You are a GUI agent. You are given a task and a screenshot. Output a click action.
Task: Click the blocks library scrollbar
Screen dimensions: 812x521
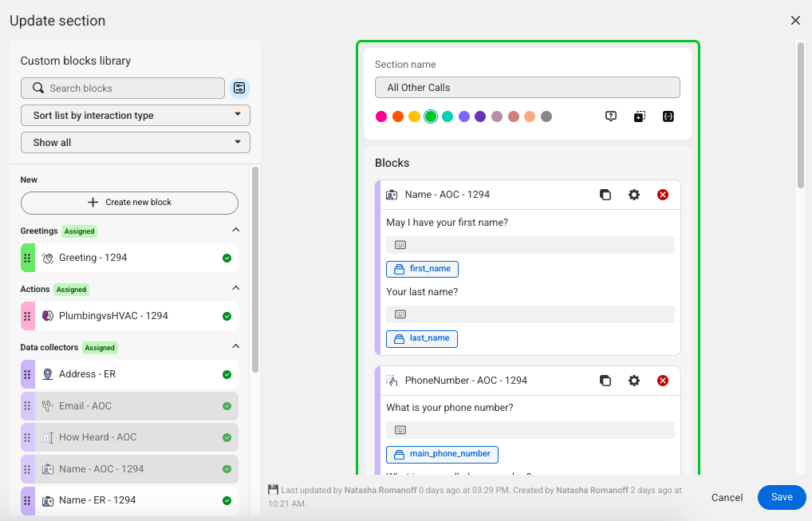coord(254,270)
